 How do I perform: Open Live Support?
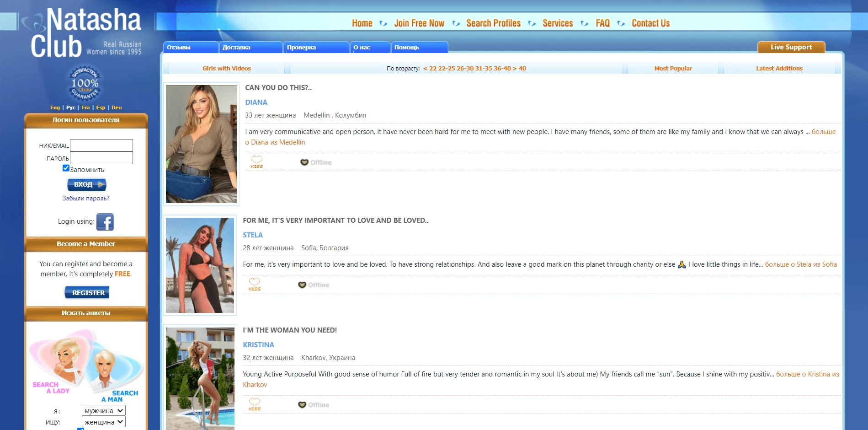coord(791,47)
